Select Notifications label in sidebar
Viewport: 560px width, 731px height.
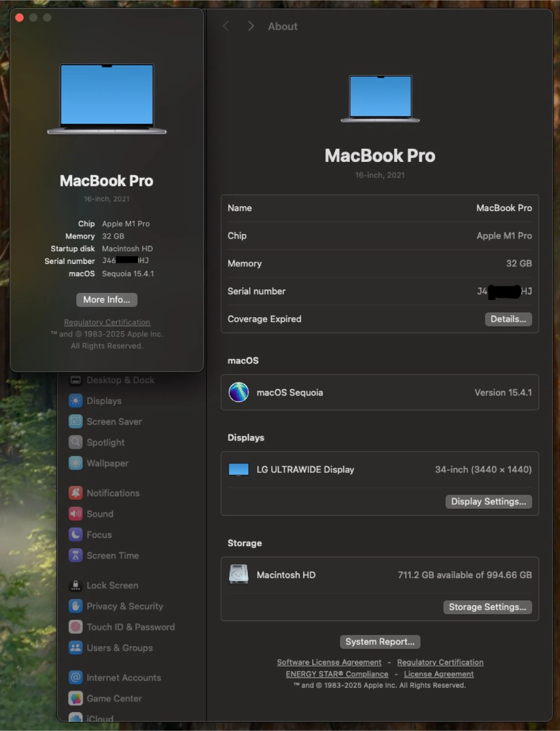[113, 493]
